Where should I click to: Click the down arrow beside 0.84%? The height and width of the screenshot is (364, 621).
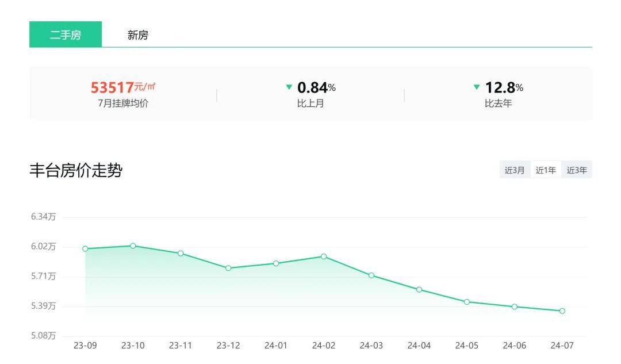coord(289,87)
